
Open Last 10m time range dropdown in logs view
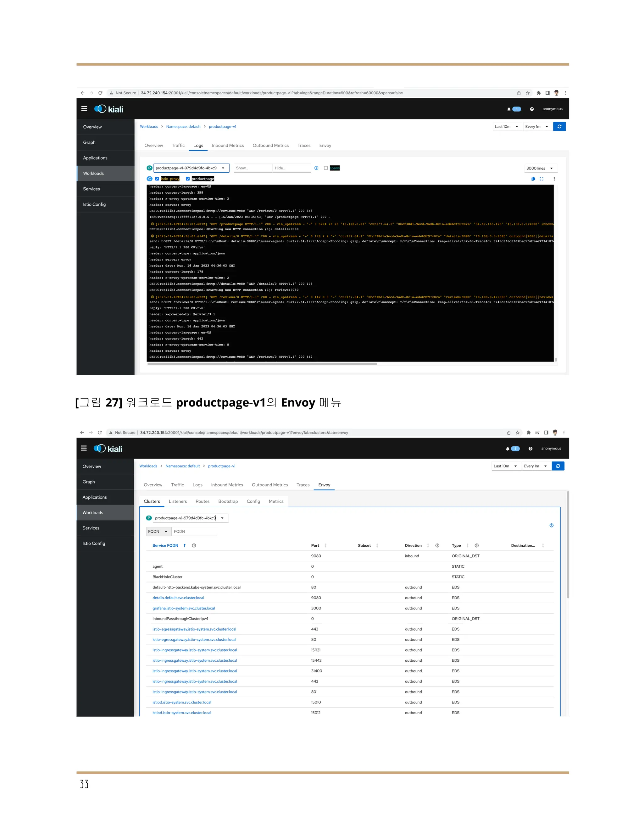506,127
